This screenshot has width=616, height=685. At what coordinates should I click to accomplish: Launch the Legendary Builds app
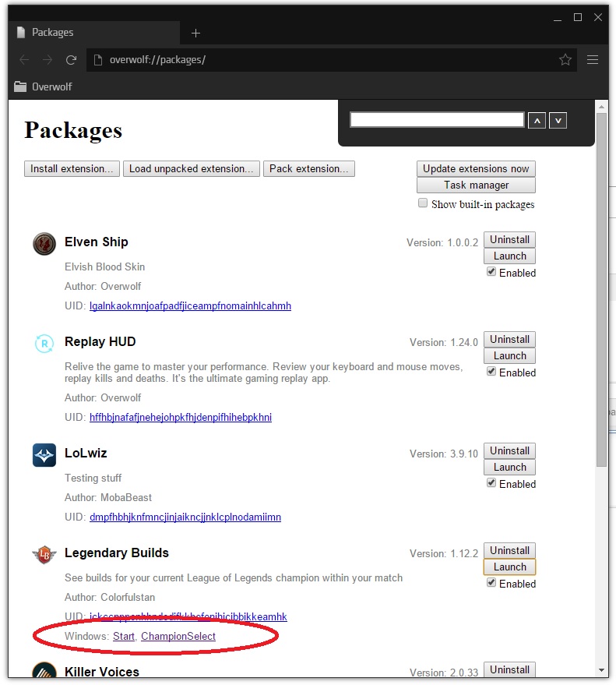[x=509, y=567]
